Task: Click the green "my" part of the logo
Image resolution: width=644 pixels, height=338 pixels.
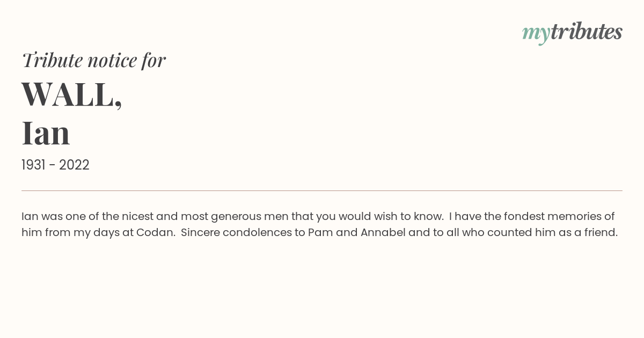Action: [536, 34]
